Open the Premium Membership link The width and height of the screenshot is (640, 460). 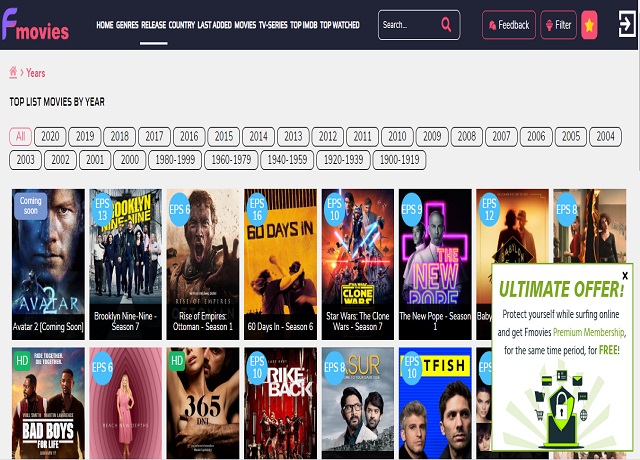click(x=590, y=332)
